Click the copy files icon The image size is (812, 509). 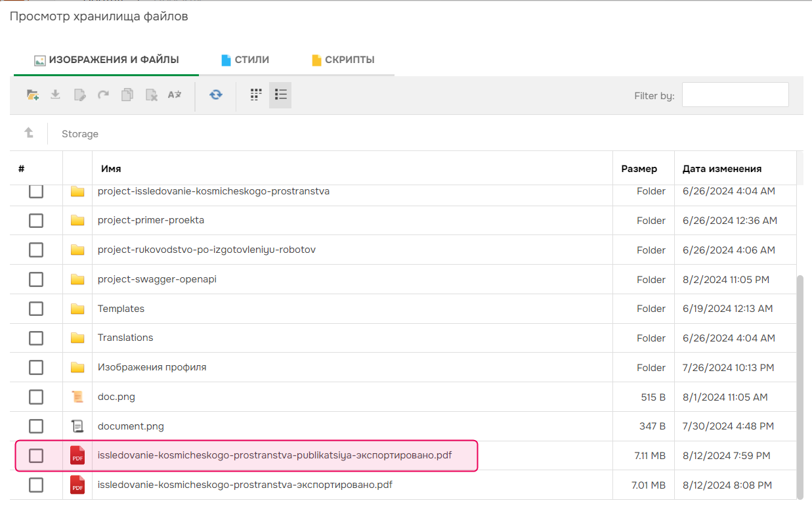(127, 95)
